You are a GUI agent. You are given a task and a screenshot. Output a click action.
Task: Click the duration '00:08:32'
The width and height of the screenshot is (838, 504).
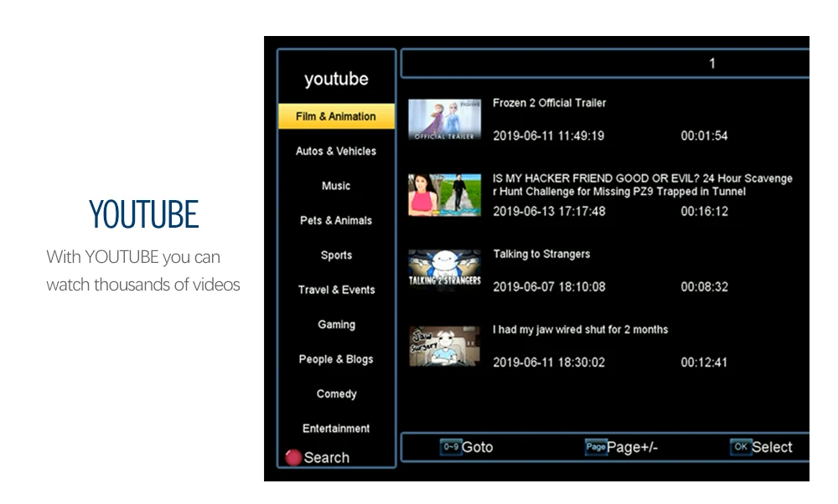pyautogui.click(x=704, y=286)
